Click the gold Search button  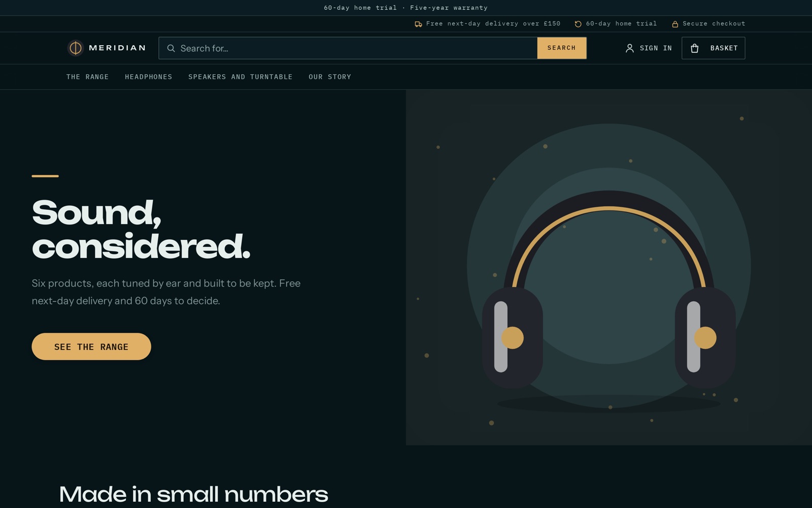[562, 48]
